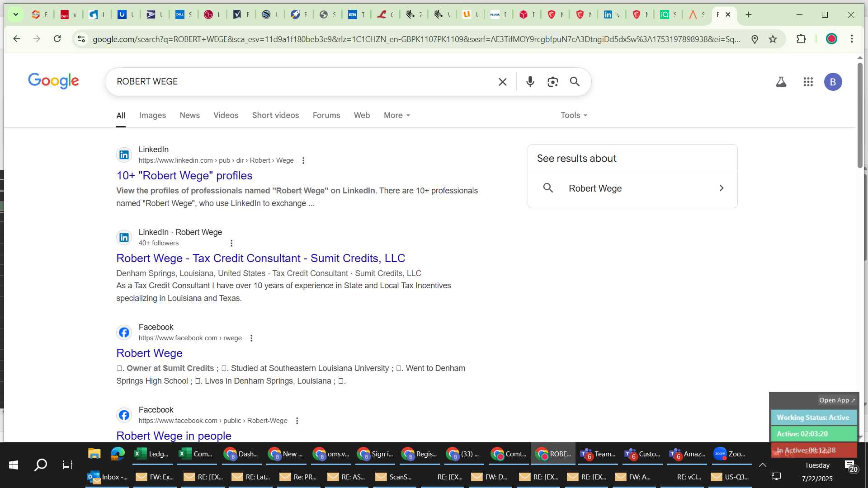Click Open App button in tracker widget
This screenshot has width=868, height=488.
pyautogui.click(x=837, y=400)
